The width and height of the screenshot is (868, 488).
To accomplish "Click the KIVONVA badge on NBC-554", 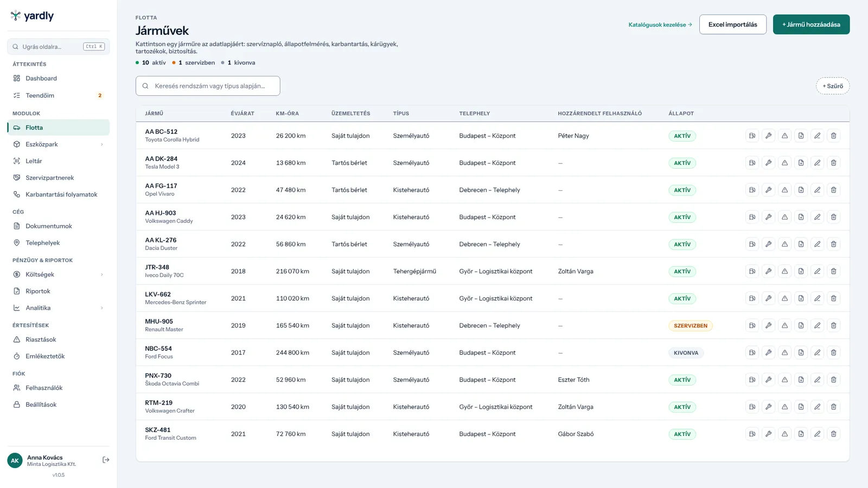I will [x=686, y=353].
